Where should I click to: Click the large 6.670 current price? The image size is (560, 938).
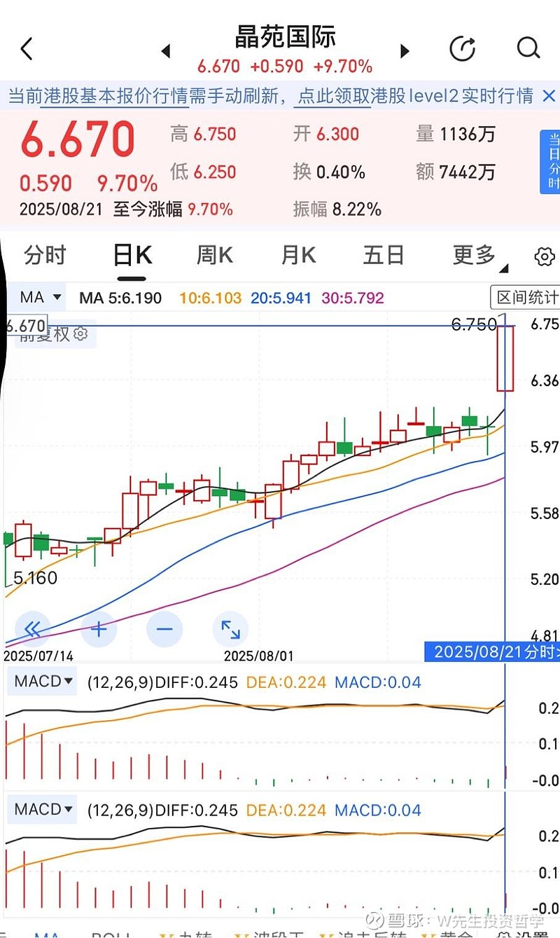[77, 139]
